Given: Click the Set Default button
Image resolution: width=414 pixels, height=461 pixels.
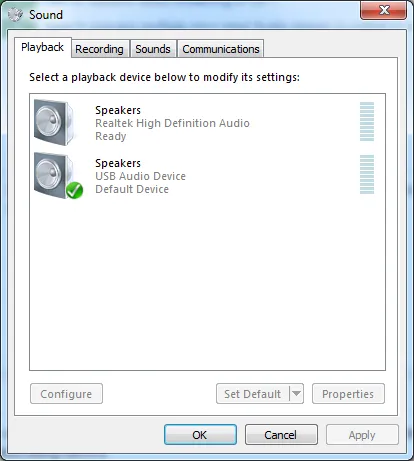Looking at the screenshot, I should click(x=253, y=394).
